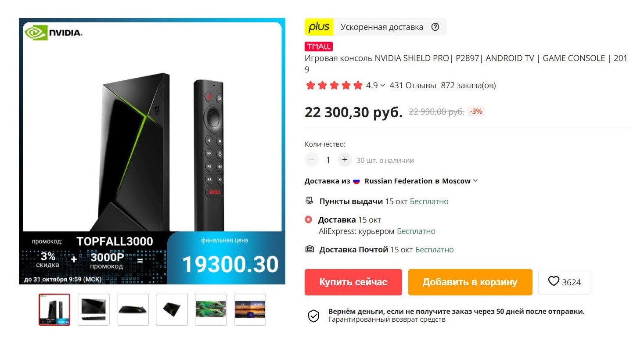The height and width of the screenshot is (345, 644).
Task: Click the quantity input field
Action: (x=328, y=160)
